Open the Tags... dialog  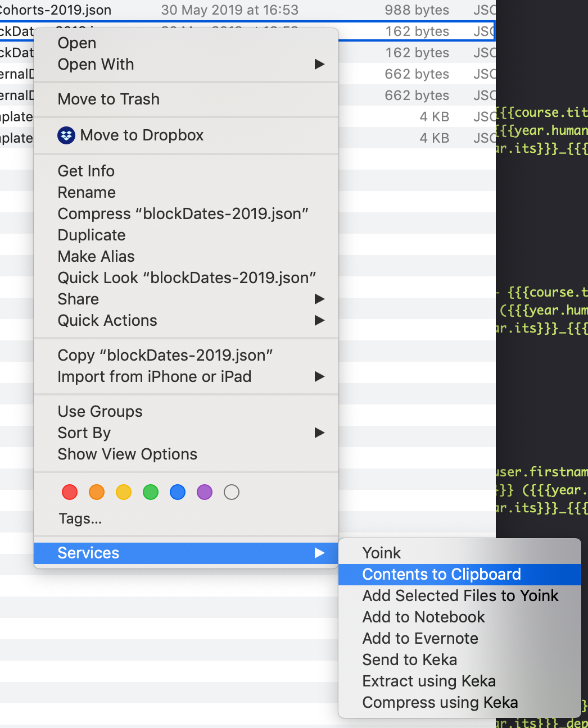click(x=80, y=518)
